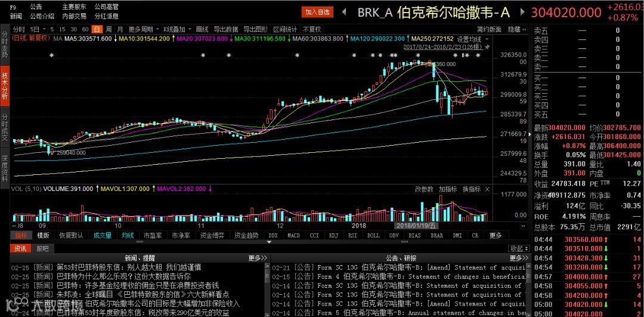Pin the date range with pushpin icon
This screenshot has width=644, height=317.
pos(488,47)
